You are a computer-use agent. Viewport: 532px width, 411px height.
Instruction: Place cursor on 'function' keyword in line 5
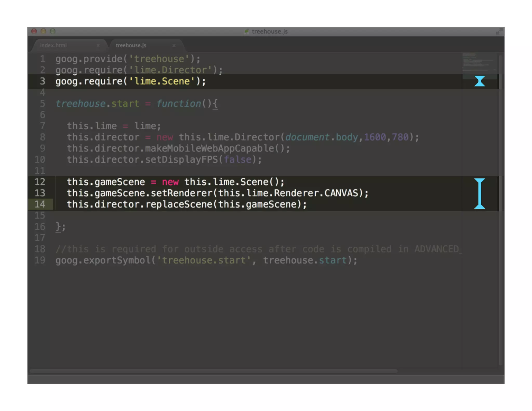(179, 104)
